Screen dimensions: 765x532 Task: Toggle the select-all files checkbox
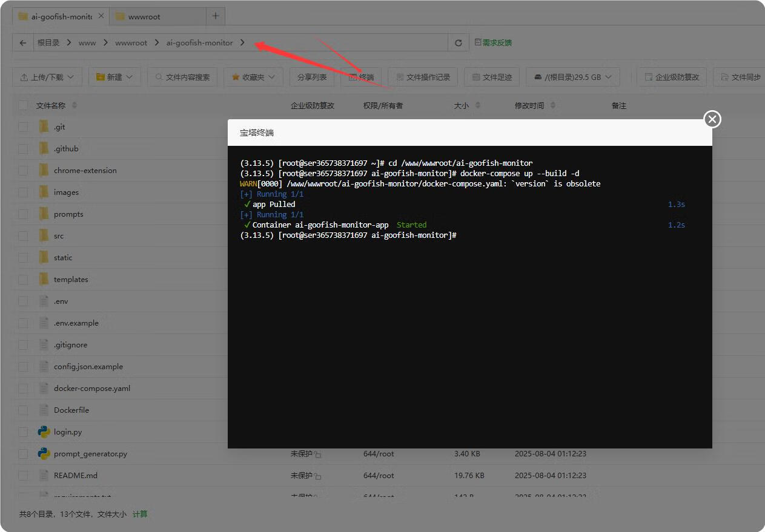[x=23, y=105]
